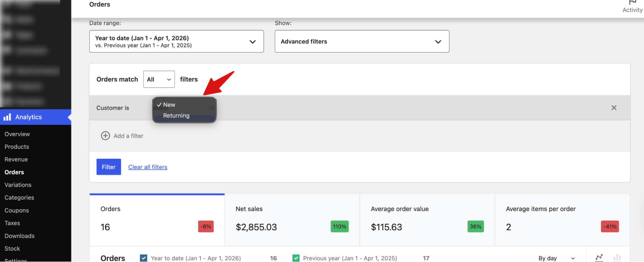
Task: Open the Advanced filters Show dropdown
Action: (x=362, y=41)
